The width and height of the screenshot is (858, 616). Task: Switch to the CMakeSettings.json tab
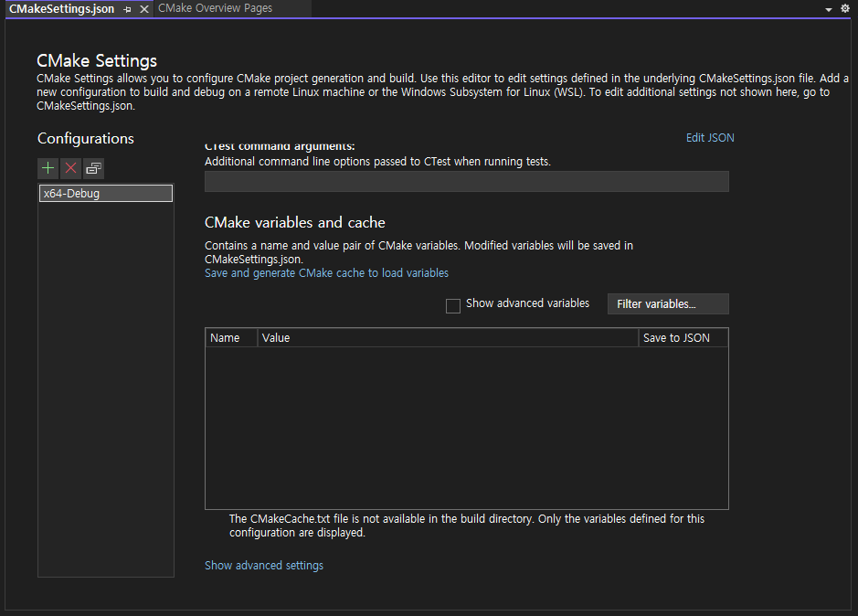point(61,8)
